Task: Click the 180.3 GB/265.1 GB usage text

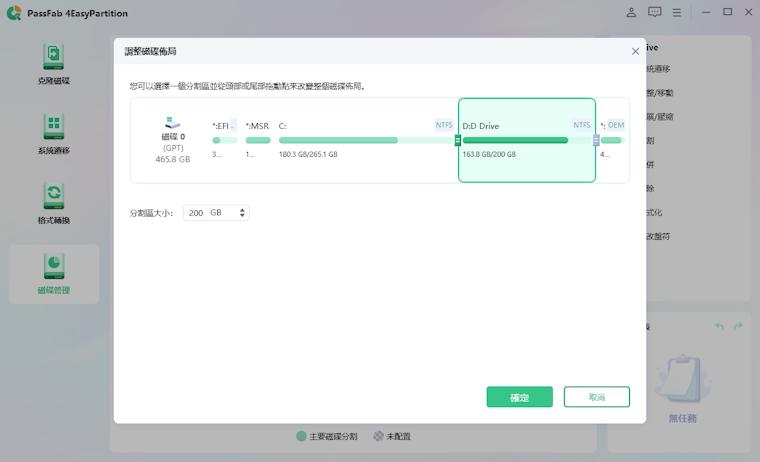Action: (308, 154)
